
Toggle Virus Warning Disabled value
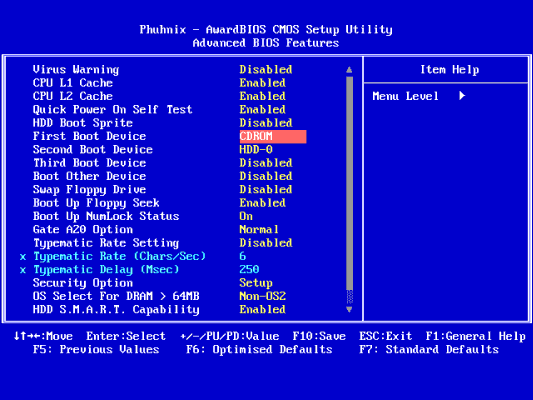click(x=266, y=70)
